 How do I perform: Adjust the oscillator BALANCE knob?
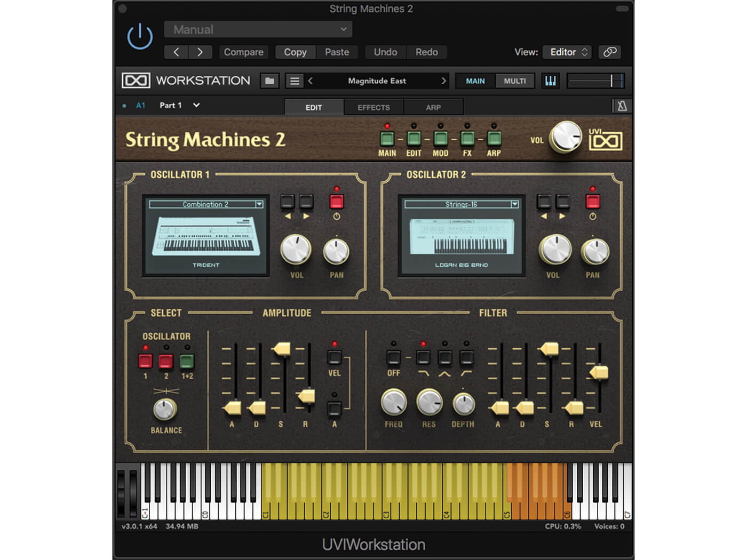pyautogui.click(x=165, y=410)
